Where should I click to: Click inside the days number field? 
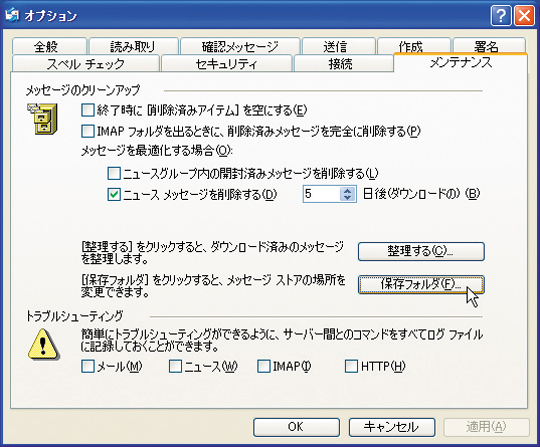[322, 194]
